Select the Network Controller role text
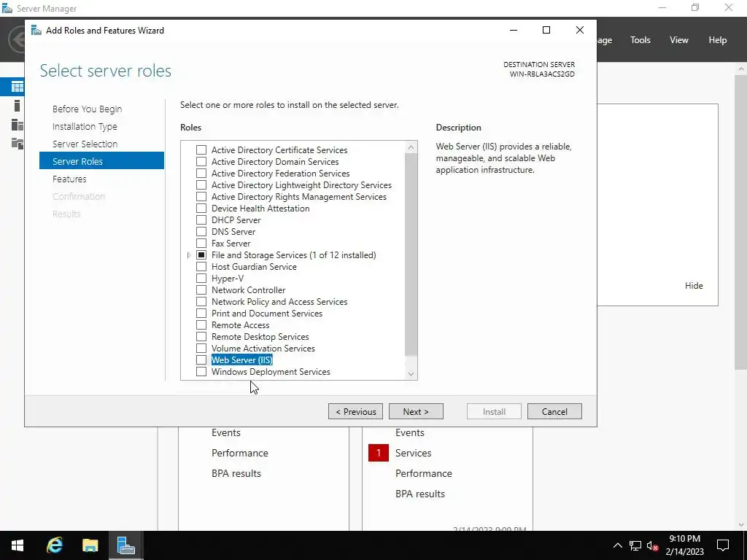This screenshot has height=560, width=747. tap(248, 290)
